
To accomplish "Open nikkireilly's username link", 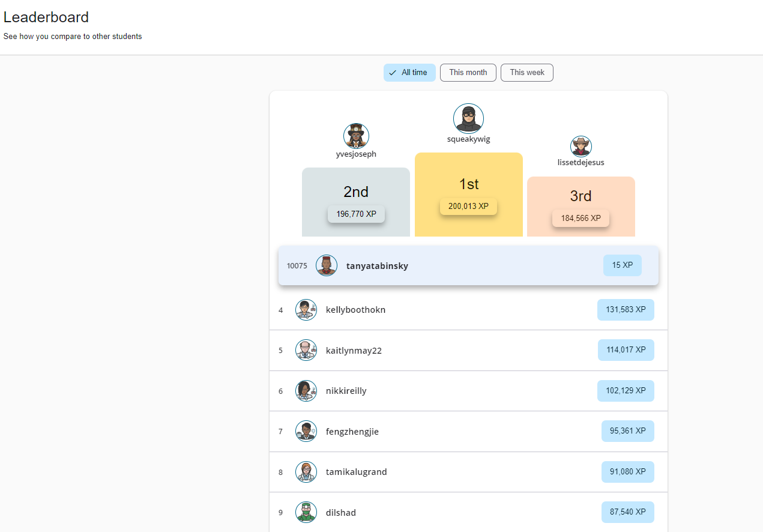I will [346, 391].
